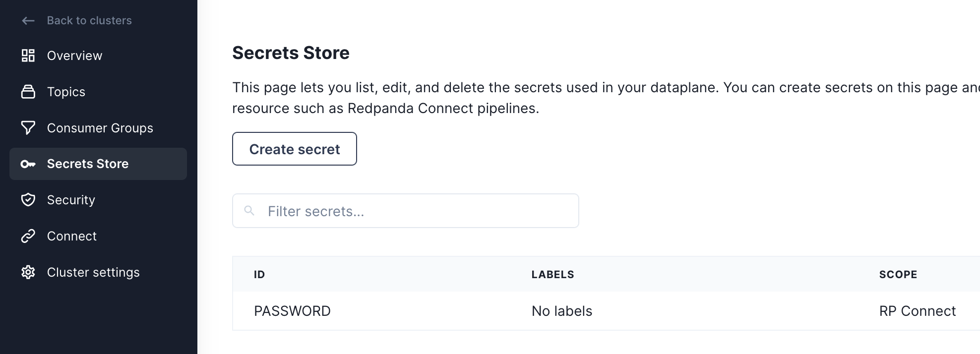Click the back arrow icon
The height and width of the screenshot is (354, 980).
28,21
